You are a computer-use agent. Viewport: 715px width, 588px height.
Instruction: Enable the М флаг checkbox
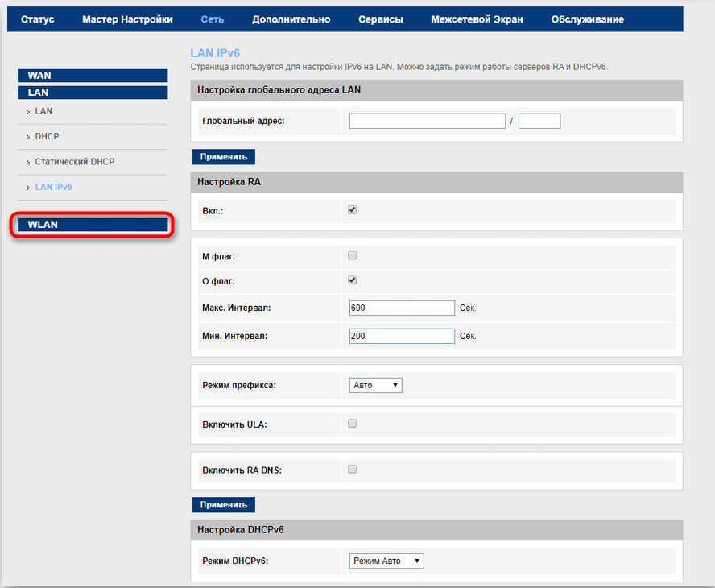pyautogui.click(x=352, y=256)
